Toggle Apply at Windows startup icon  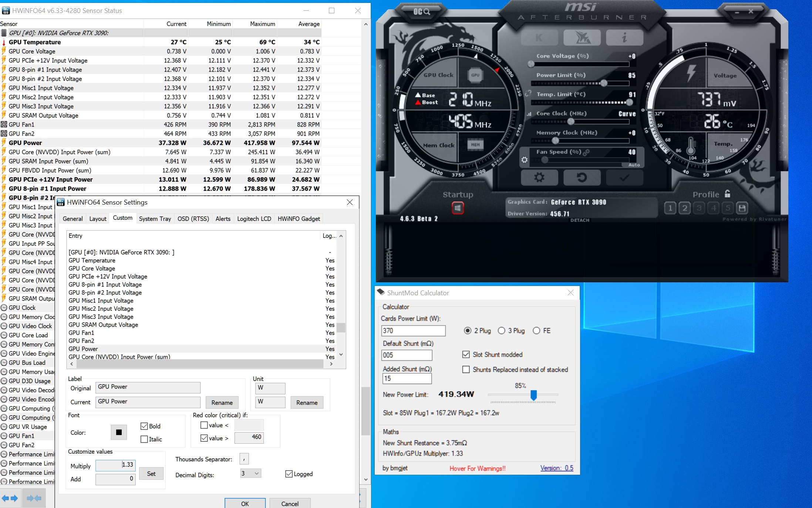click(458, 208)
